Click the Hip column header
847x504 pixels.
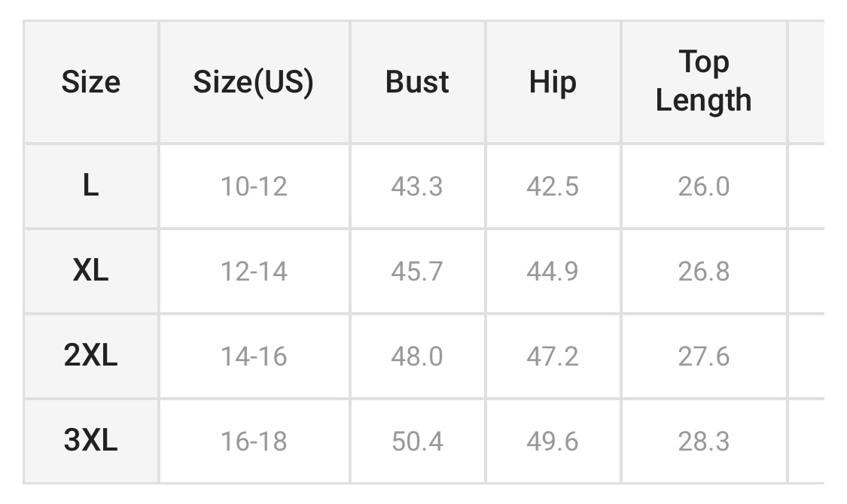point(553,82)
